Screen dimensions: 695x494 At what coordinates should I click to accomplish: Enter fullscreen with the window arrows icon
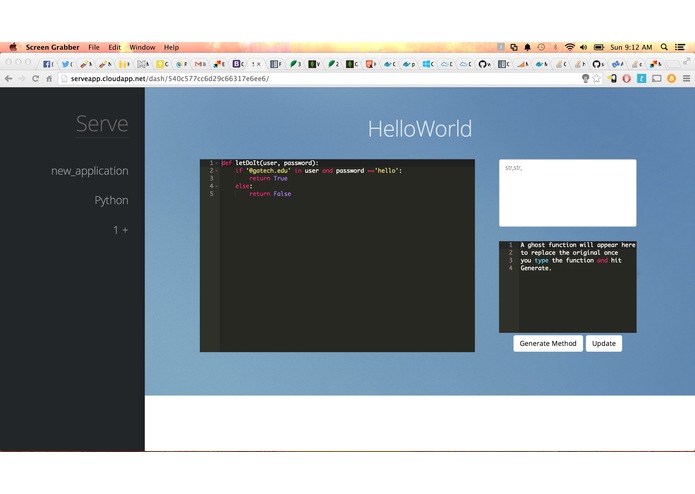point(687,62)
